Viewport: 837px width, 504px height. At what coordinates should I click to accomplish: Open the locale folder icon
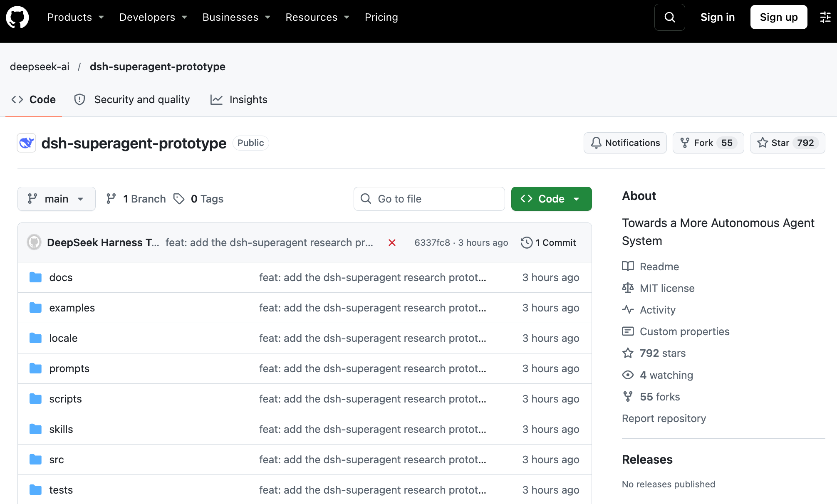pyautogui.click(x=36, y=338)
